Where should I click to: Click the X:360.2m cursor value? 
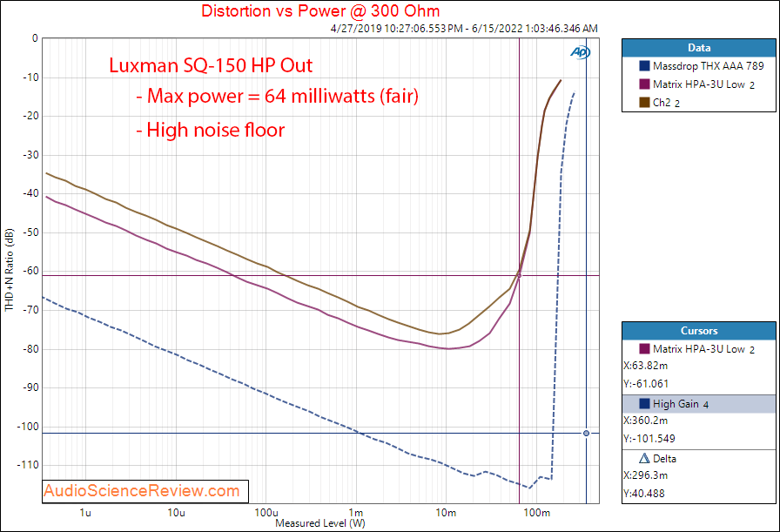[x=646, y=421]
